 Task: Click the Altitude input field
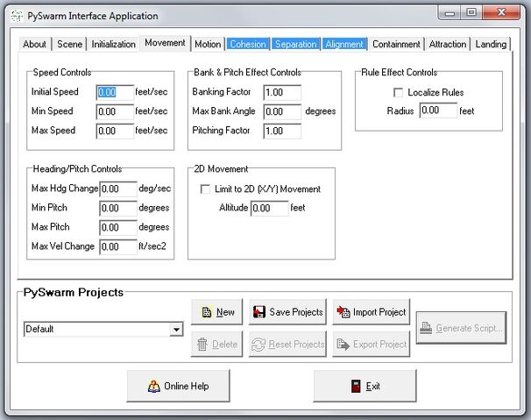(270, 208)
